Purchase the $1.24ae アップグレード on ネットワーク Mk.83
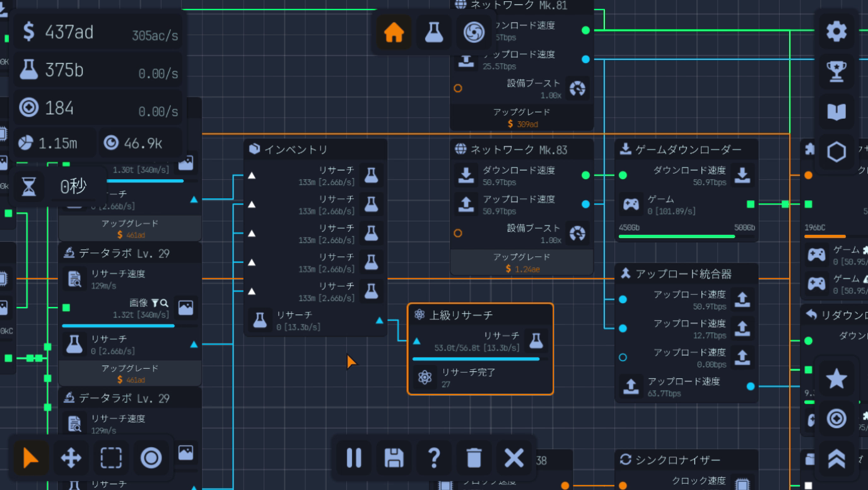 point(522,263)
